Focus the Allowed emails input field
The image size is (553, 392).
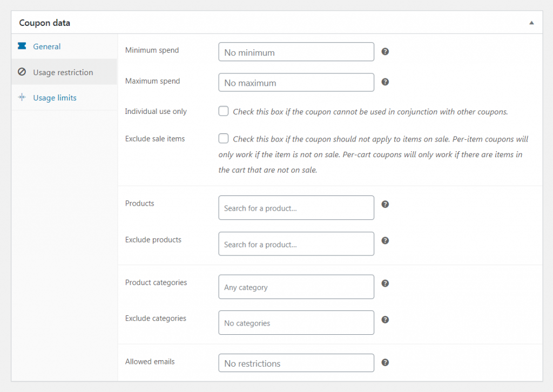pos(296,363)
